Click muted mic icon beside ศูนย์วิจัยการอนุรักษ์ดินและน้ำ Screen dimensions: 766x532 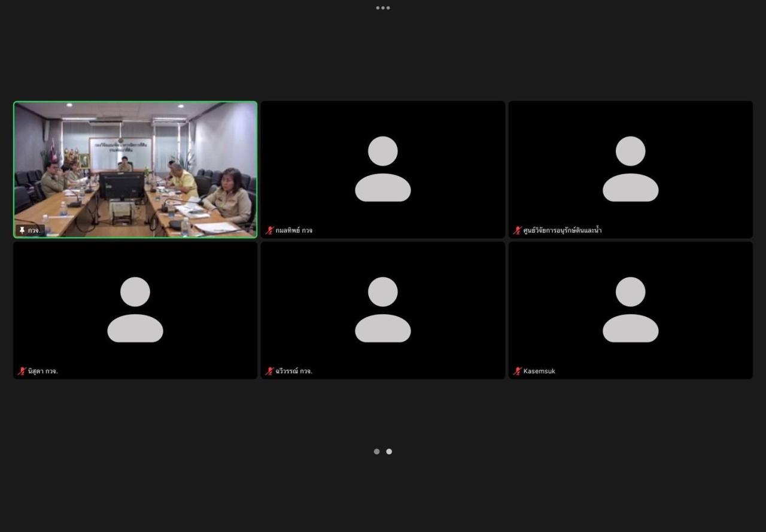tap(518, 230)
